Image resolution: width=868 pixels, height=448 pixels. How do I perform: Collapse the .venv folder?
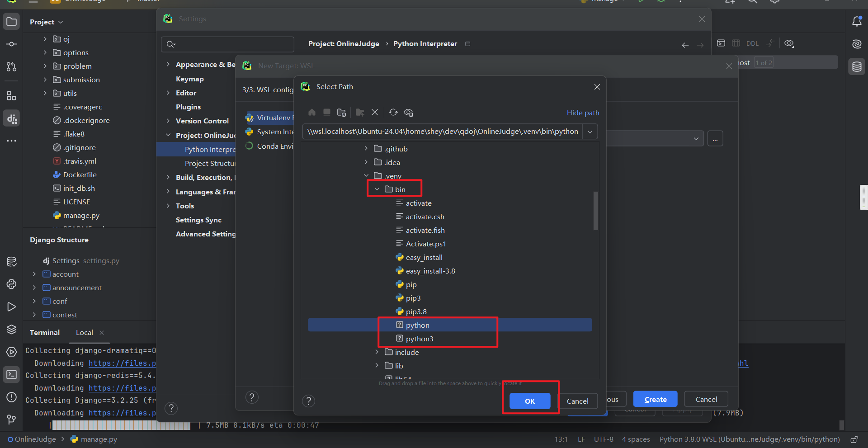tap(366, 176)
